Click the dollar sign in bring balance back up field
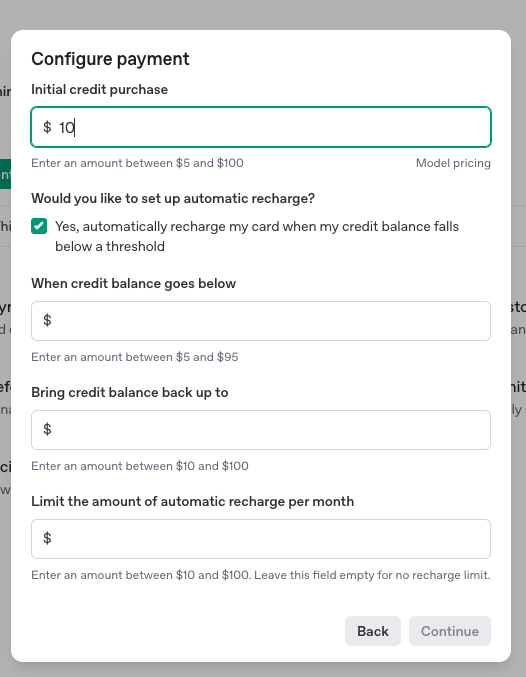The height and width of the screenshot is (677, 526). pyautogui.click(x=47, y=430)
